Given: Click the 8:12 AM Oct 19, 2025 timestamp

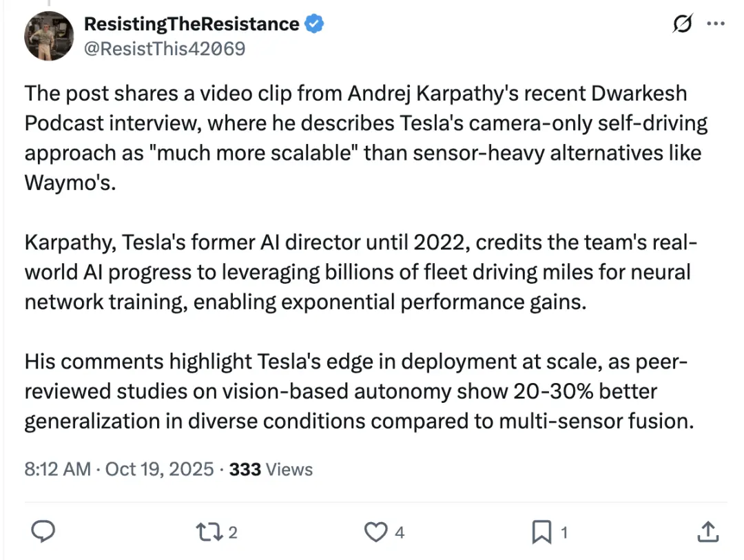Looking at the screenshot, I should click(118, 469).
